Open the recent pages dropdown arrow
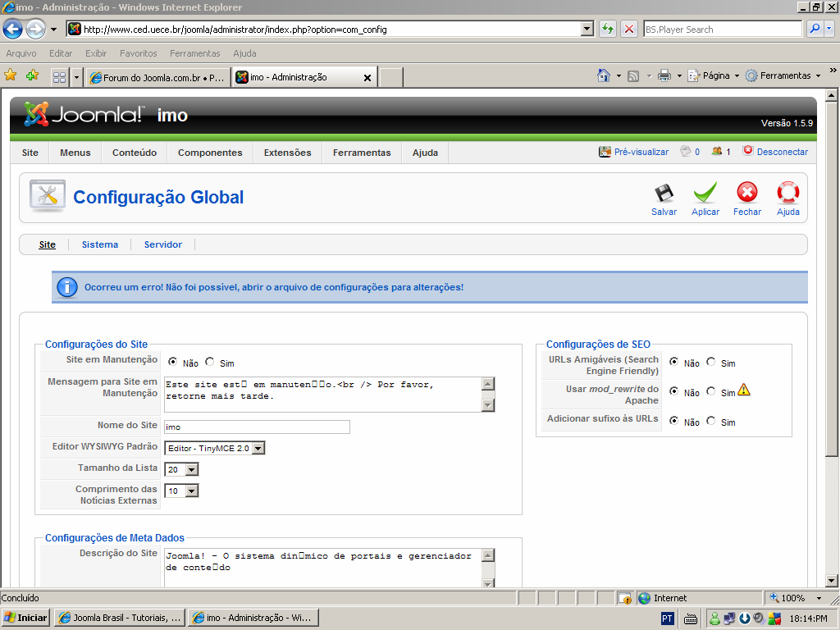Screen dimensions: 840x630 (x=53, y=30)
